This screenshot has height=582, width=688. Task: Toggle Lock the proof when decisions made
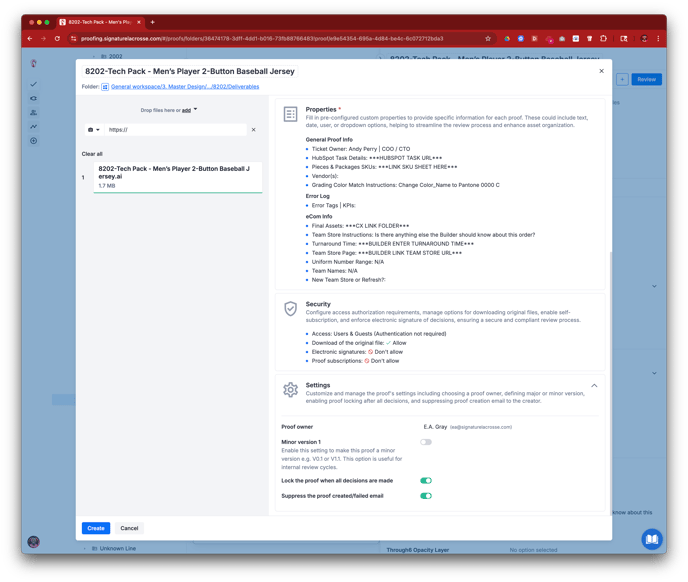click(426, 481)
